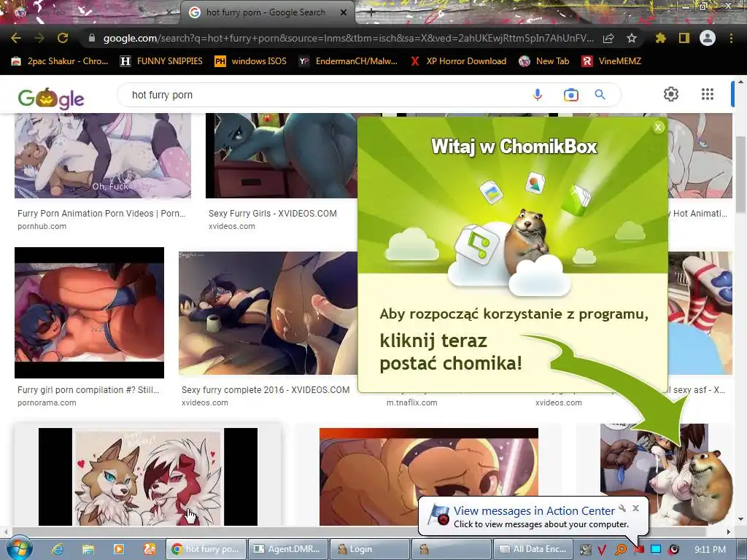
Task: Go back using the browser back arrow
Action: click(x=16, y=38)
